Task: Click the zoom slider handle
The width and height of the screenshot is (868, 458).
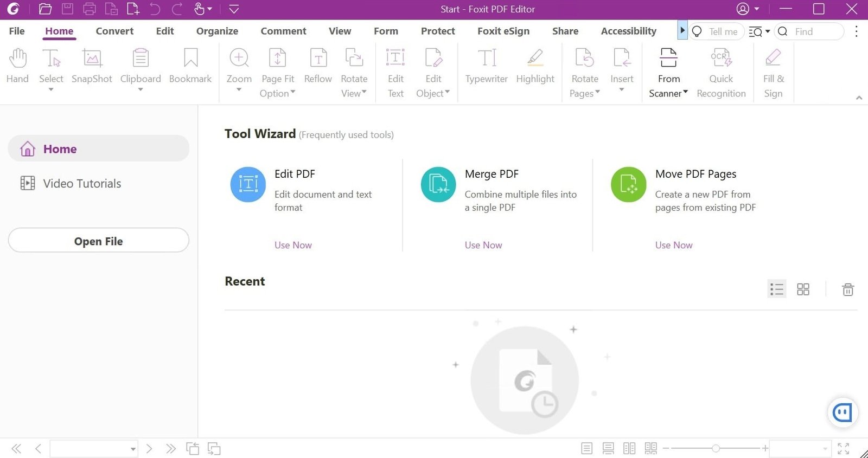Action: 716,448
